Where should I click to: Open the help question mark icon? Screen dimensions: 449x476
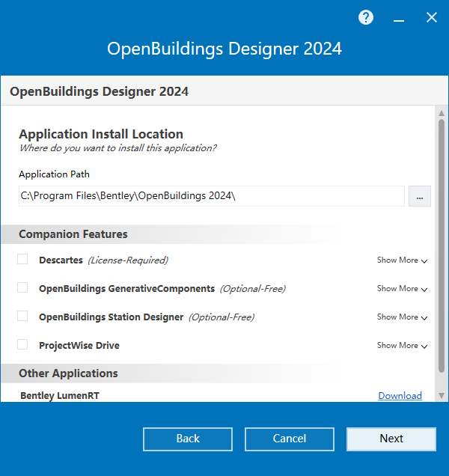click(366, 18)
